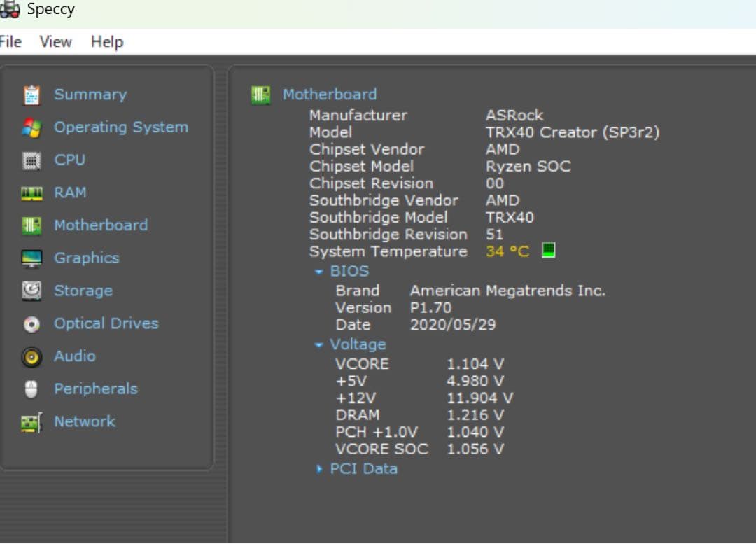
Task: Select the model value TRX40 Creator (SP3r2)
Action: [573, 132]
